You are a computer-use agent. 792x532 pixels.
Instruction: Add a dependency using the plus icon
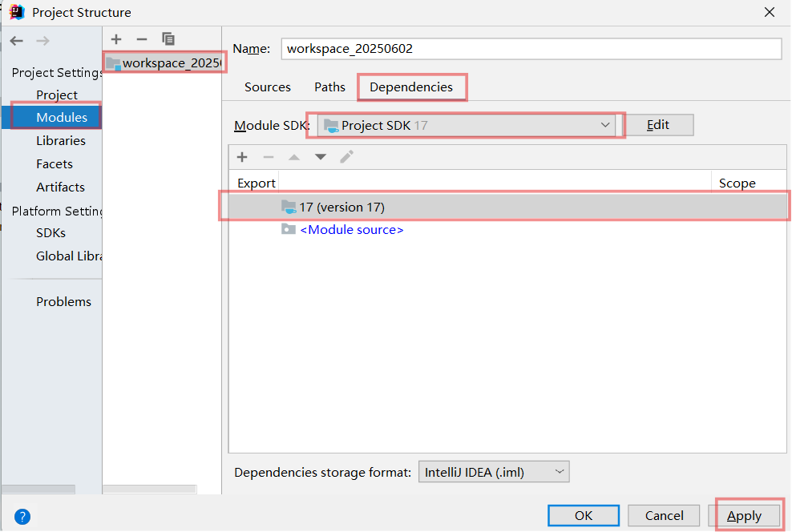tap(242, 157)
